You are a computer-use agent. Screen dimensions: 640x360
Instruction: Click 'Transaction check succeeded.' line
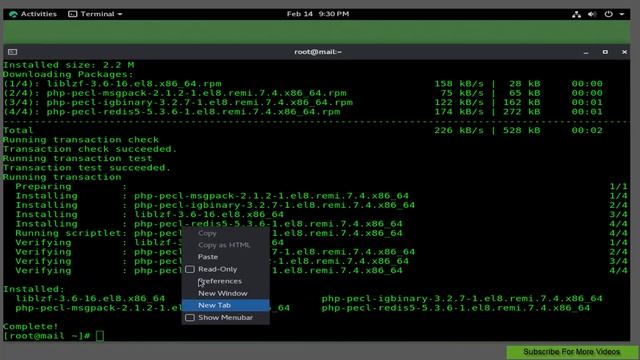pos(90,149)
